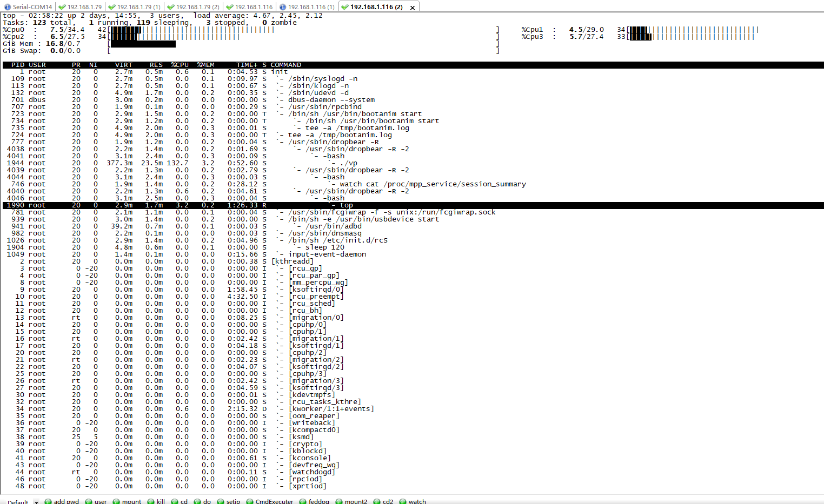Select the highlighted top process row
The width and height of the screenshot is (824, 504).
click(x=413, y=205)
